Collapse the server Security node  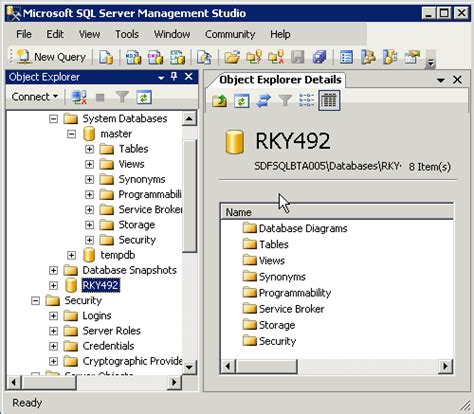pos(35,301)
